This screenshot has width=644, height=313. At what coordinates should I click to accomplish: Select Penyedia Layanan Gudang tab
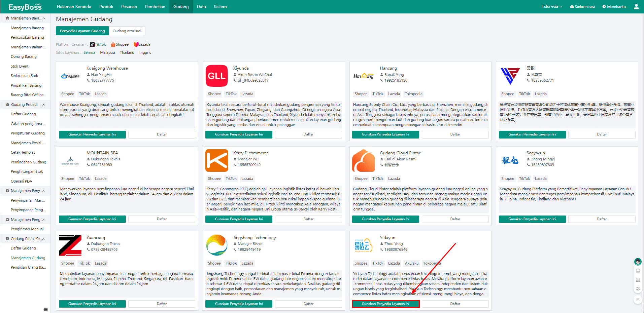(82, 31)
